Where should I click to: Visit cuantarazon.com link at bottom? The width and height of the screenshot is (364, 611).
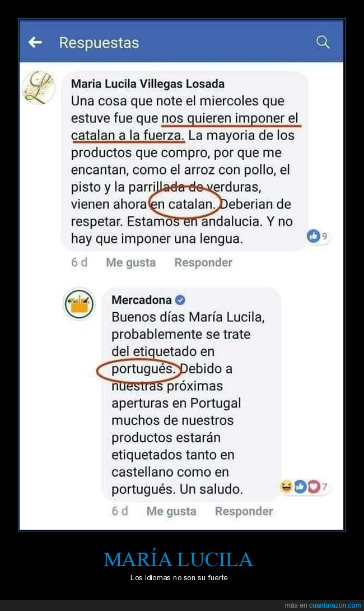pyautogui.click(x=335, y=605)
